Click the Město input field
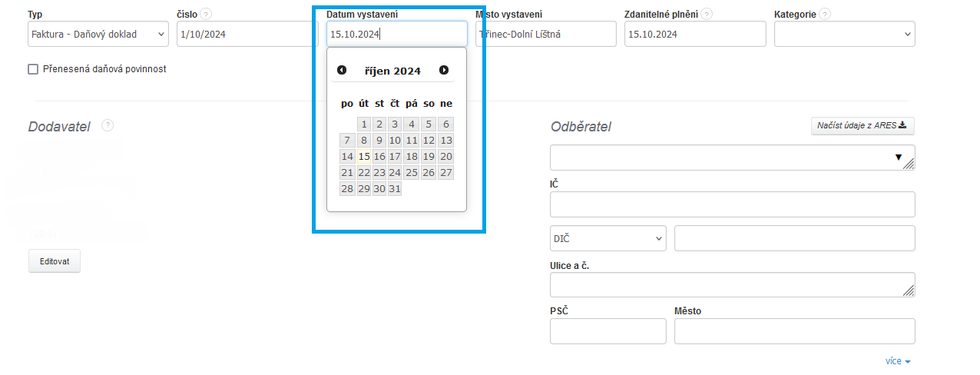 tap(794, 331)
